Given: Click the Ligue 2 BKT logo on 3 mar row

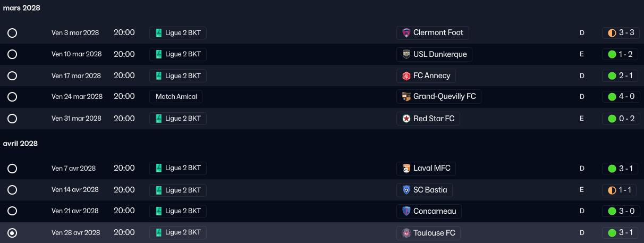Looking at the screenshot, I should (158, 33).
